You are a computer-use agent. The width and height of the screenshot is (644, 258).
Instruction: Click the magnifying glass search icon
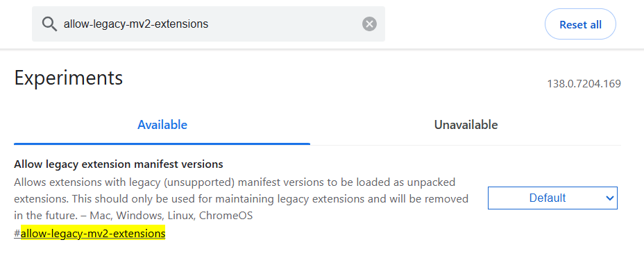coord(50,24)
